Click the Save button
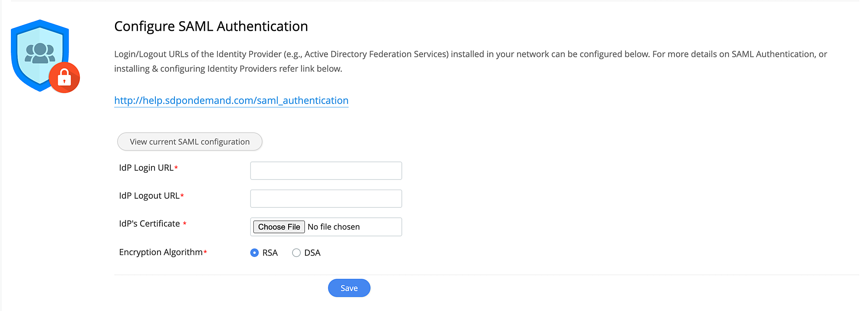Screen dimensions: 868x311 tap(349, 288)
